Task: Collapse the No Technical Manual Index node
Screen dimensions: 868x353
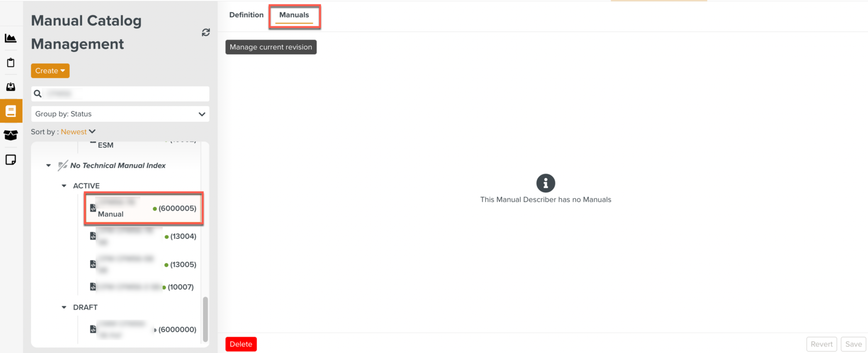Action: [x=49, y=166]
